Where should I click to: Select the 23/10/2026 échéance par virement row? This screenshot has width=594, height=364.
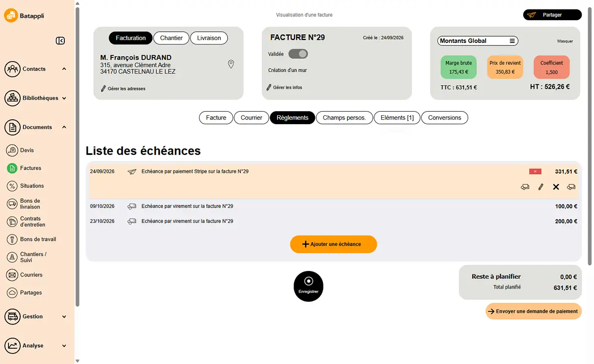[x=334, y=221]
